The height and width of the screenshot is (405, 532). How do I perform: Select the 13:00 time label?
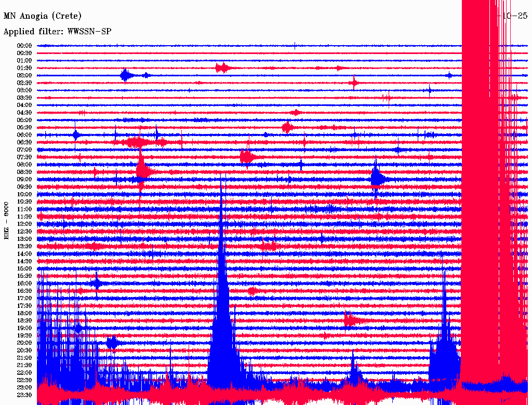(24, 239)
